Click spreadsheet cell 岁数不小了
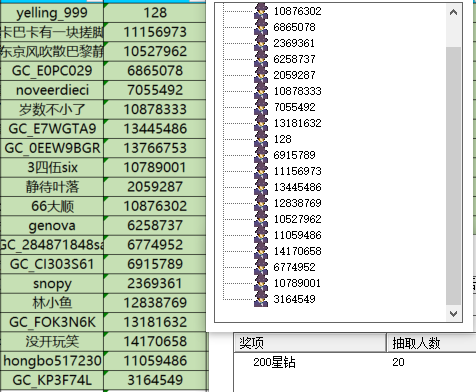 [x=52, y=109]
